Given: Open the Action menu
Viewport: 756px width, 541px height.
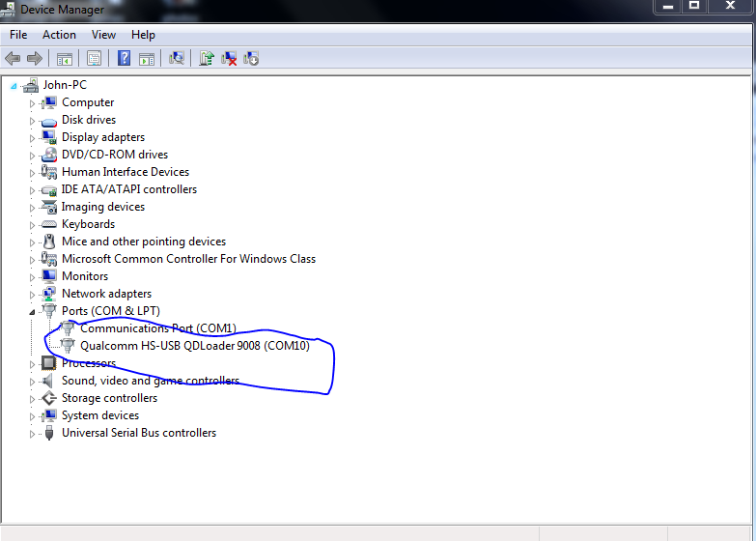Looking at the screenshot, I should pos(59,35).
